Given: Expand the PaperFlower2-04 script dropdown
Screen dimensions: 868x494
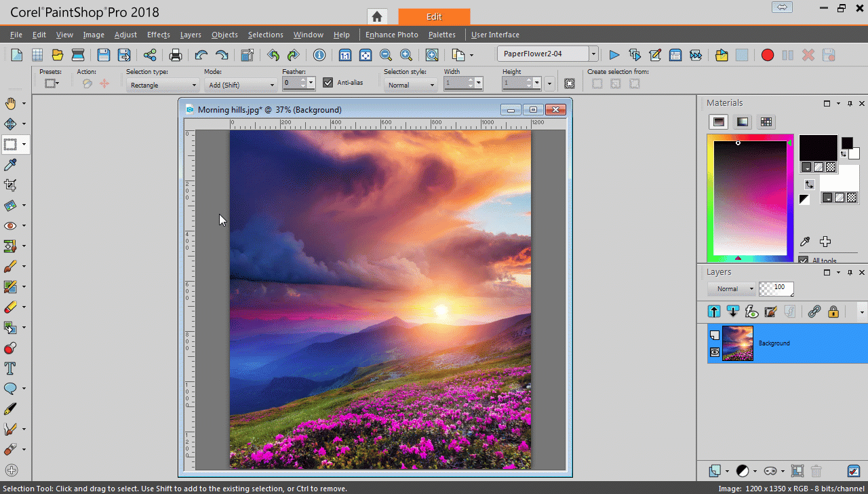Looking at the screenshot, I should pos(593,54).
